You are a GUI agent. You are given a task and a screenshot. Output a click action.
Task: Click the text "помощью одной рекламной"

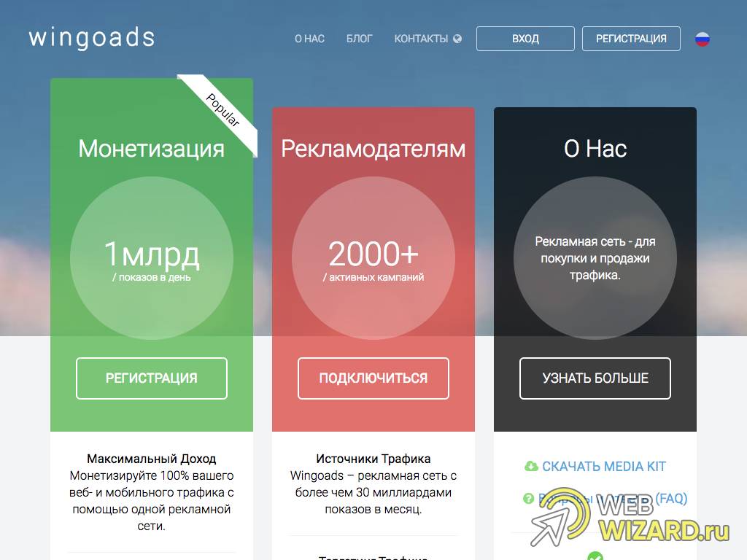point(152,509)
